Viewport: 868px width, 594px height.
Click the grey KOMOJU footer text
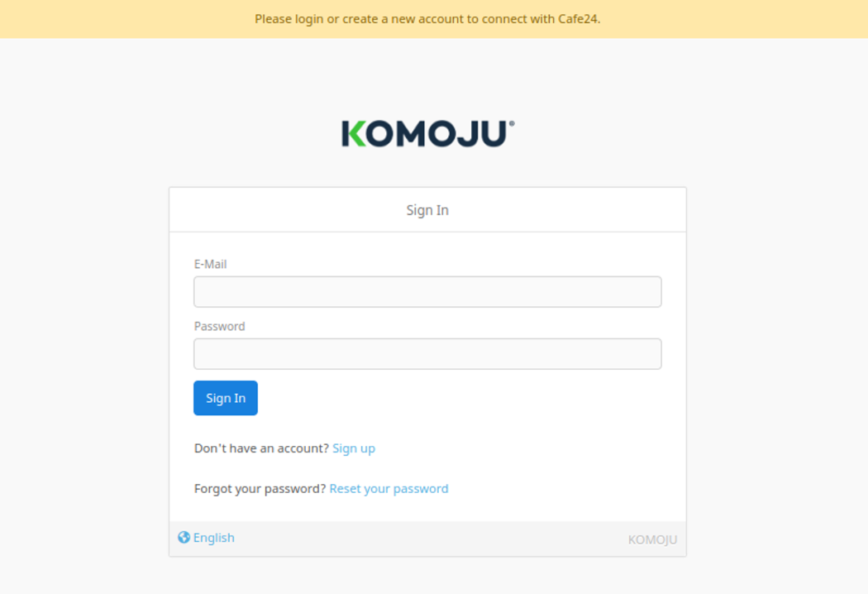652,540
